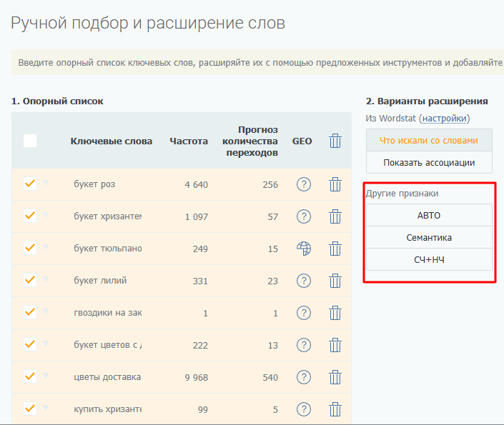Remove the цветы доставка row via trash
This screenshot has width=504, height=425.
(x=335, y=377)
